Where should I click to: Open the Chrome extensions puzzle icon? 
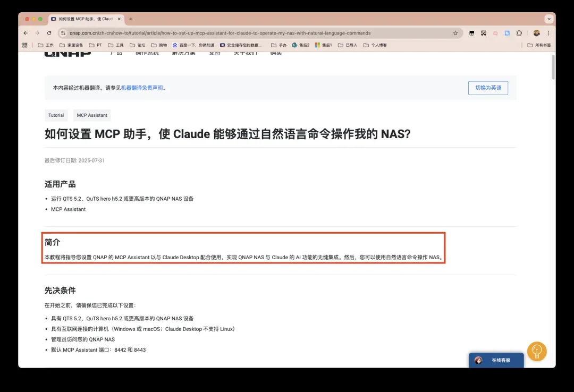point(519,33)
